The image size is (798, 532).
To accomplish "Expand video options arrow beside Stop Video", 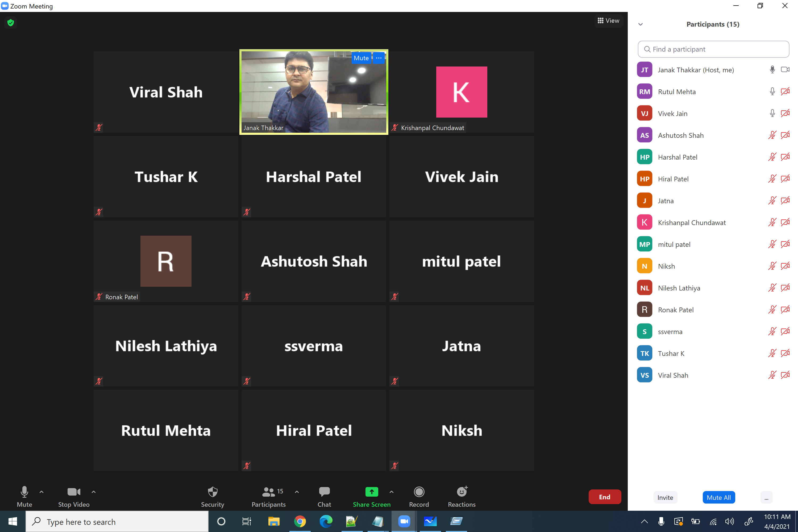I will (x=94, y=492).
